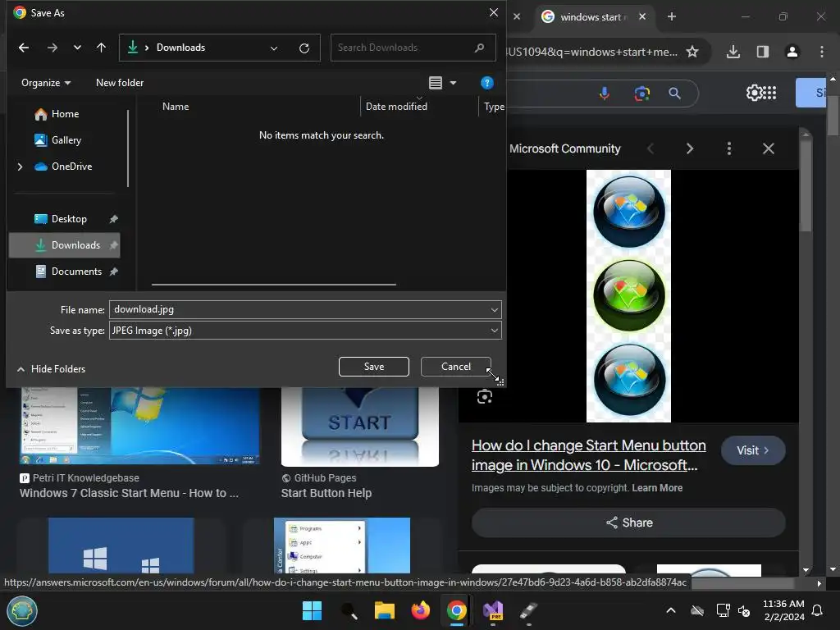Open the Learn More copyright link
Viewport: 840px width, 630px height.
coord(657,487)
